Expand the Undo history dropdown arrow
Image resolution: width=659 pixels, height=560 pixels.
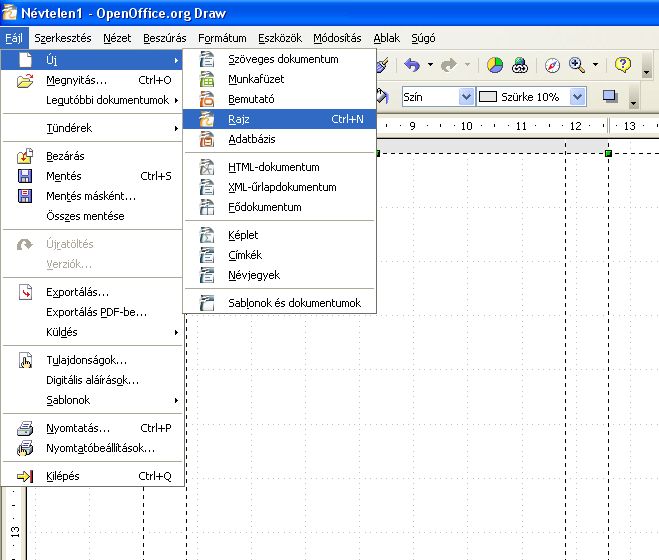[430, 65]
